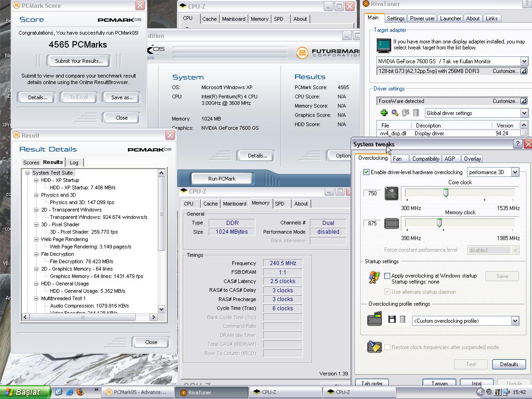Viewport: 532px width, 399px height.
Task: Click the GPU chip icon beside Core clock
Action: 392,193
